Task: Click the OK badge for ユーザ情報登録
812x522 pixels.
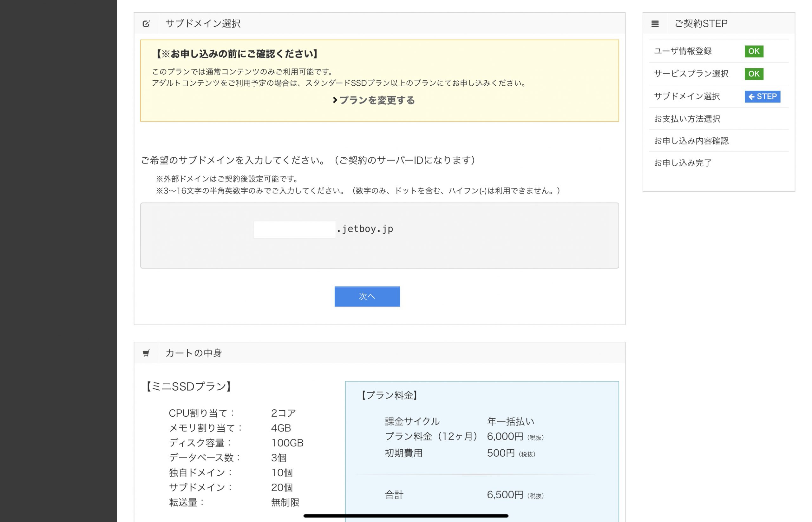Action: (754, 51)
